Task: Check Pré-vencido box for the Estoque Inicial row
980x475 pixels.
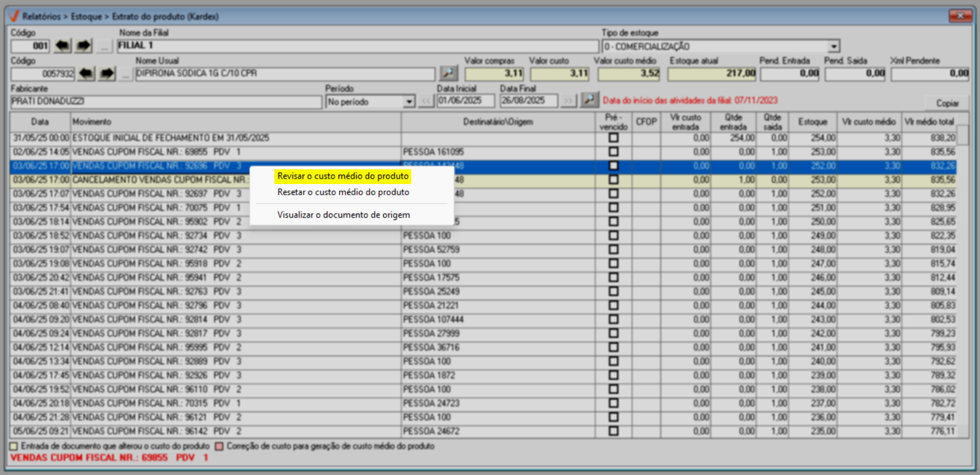Action: (x=613, y=138)
